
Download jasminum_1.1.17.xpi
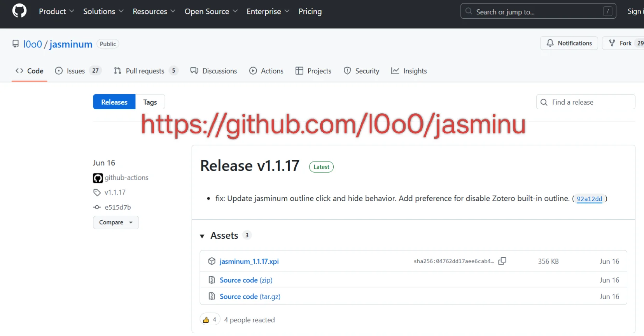(x=249, y=261)
